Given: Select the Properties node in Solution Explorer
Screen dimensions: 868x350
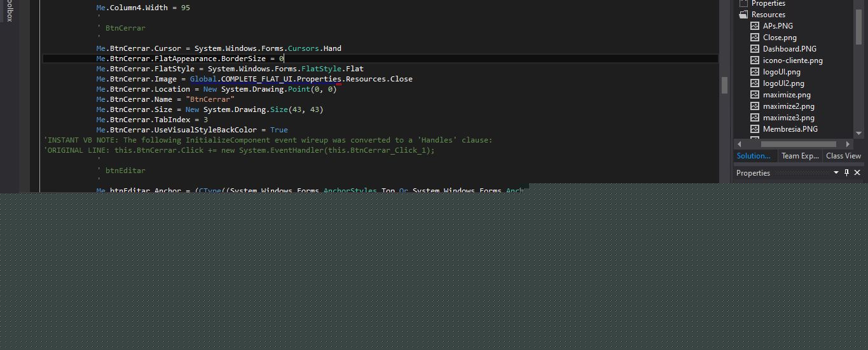Looking at the screenshot, I should (768, 3).
